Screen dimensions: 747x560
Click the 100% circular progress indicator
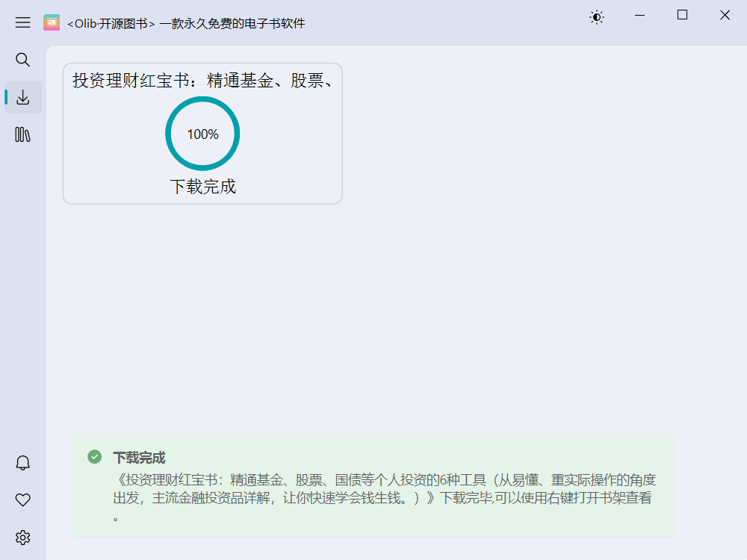[x=202, y=134]
